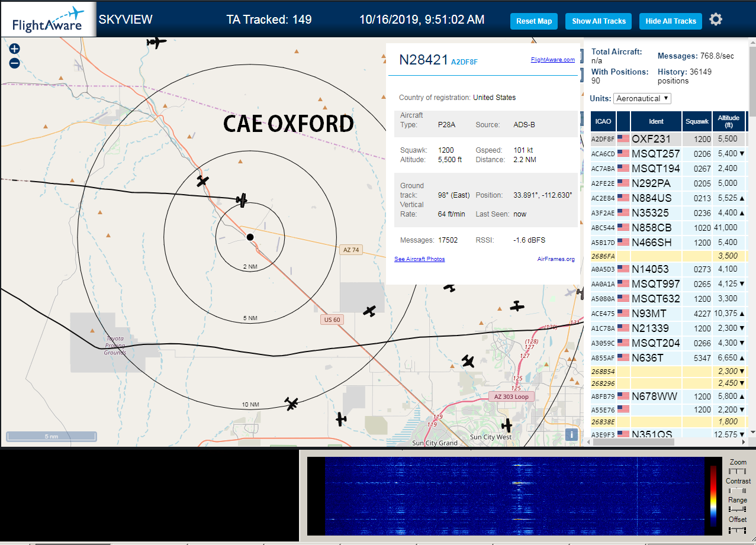The width and height of the screenshot is (756, 545).
Task: Open the Units dropdown showing Aeronautical
Action: pyautogui.click(x=642, y=98)
